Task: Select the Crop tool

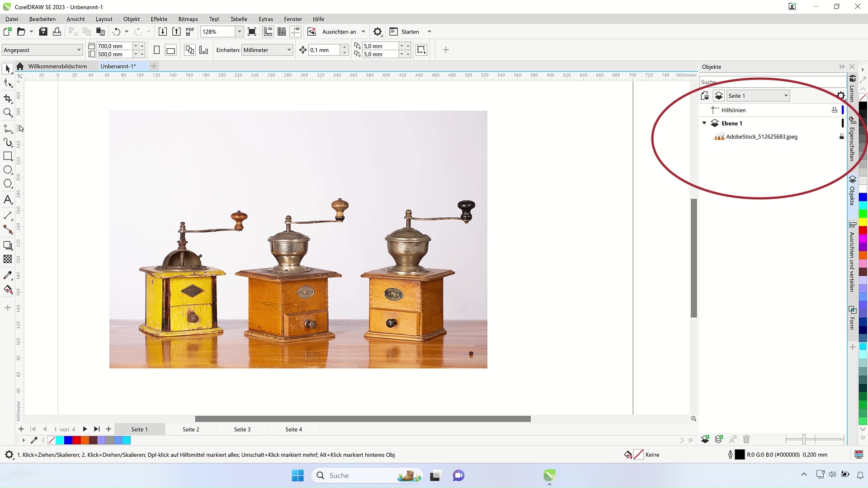Action: [x=8, y=99]
